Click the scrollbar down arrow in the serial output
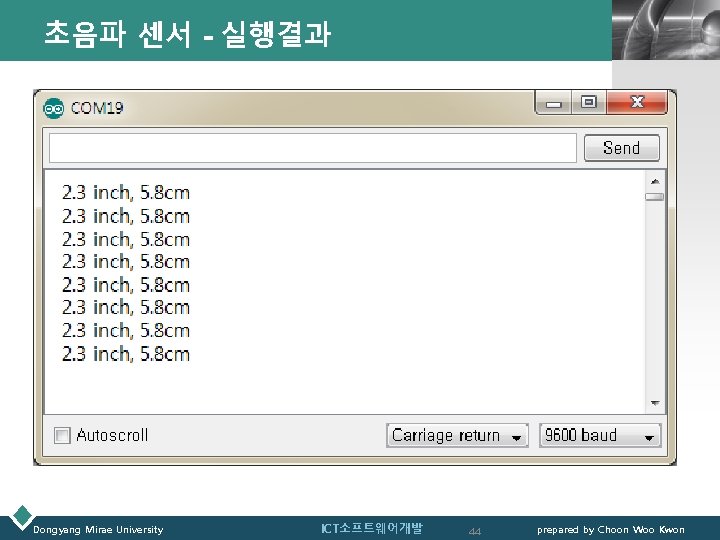 655,403
